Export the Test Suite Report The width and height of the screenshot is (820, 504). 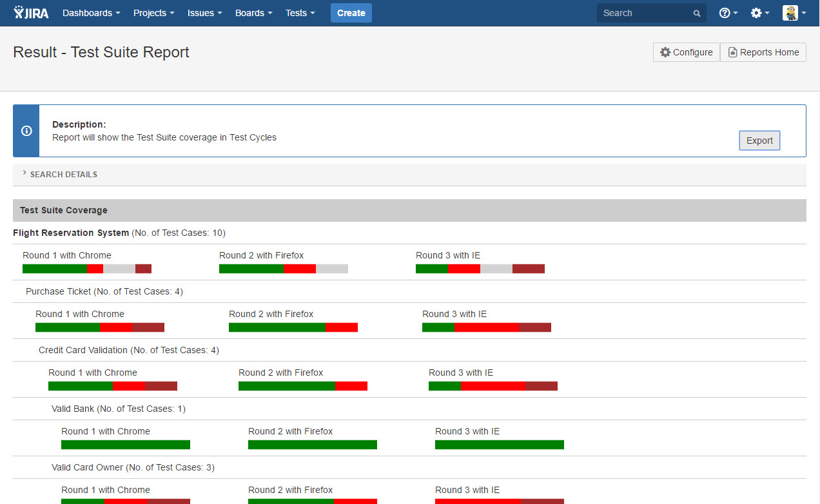759,141
